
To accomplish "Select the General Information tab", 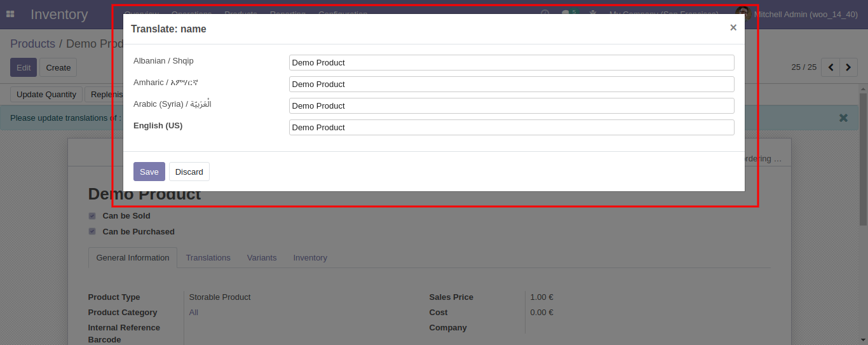I will point(133,258).
